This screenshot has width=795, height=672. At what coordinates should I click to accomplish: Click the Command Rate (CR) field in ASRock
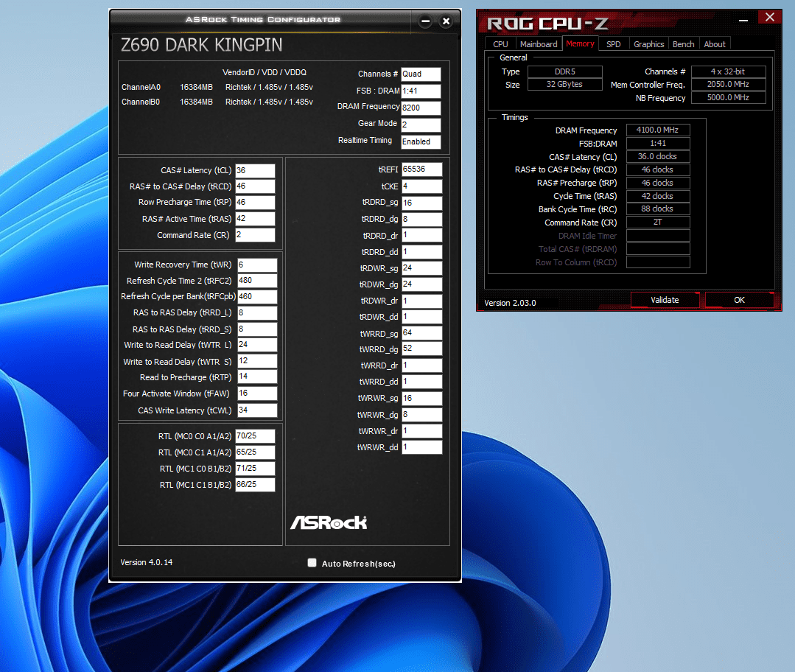(255, 235)
